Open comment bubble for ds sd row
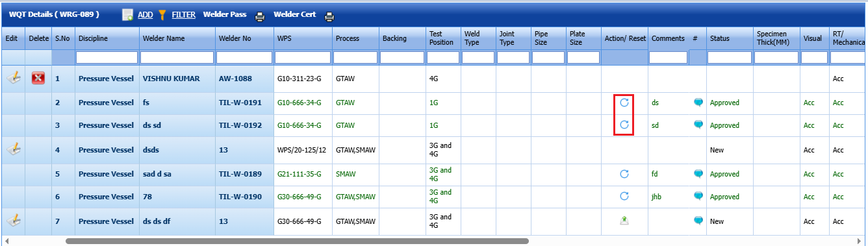Screen dimensions: 868x246 coord(698,125)
